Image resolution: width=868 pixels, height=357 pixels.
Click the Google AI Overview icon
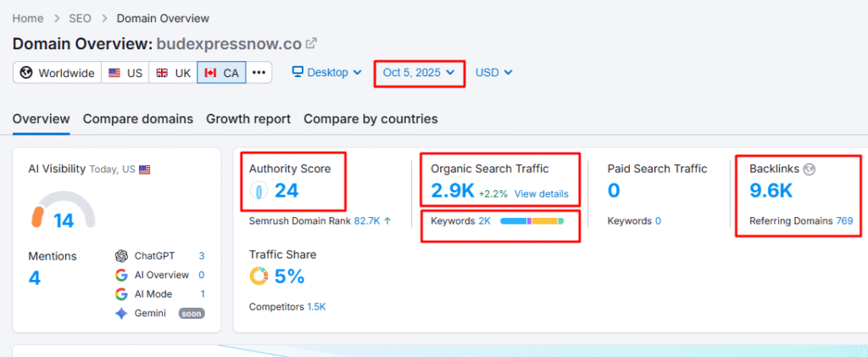coord(121,275)
